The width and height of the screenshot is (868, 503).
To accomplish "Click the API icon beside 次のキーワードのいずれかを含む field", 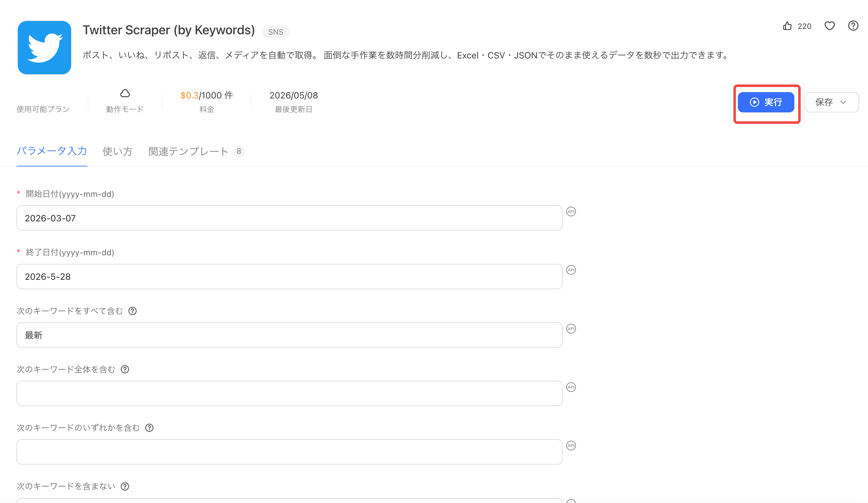I will (571, 446).
